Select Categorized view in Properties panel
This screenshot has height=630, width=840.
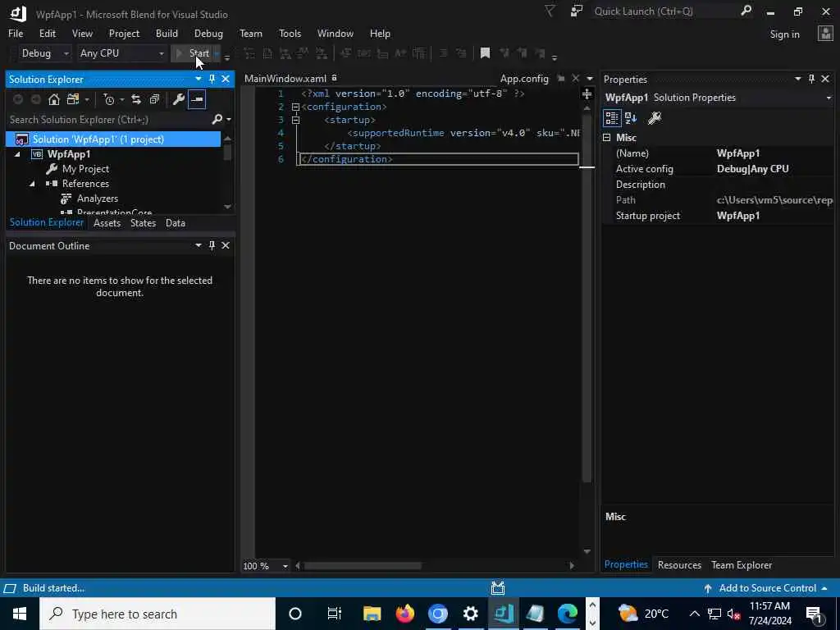(x=612, y=118)
